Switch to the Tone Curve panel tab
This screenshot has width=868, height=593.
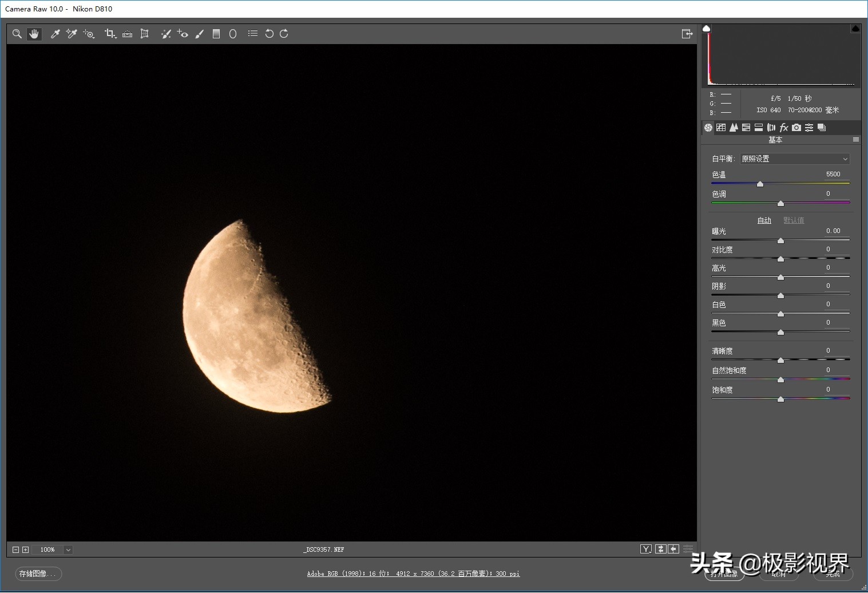click(x=721, y=128)
